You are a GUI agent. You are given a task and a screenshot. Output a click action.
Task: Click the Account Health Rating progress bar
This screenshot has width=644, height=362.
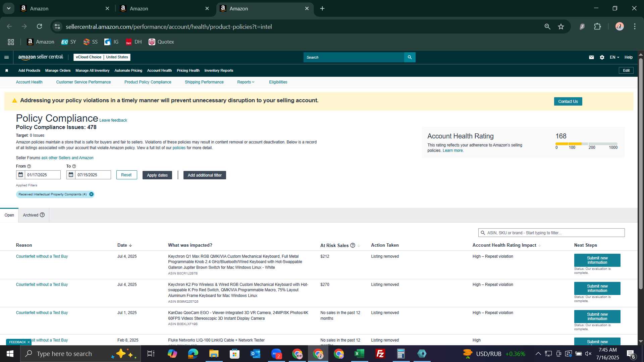click(x=586, y=143)
